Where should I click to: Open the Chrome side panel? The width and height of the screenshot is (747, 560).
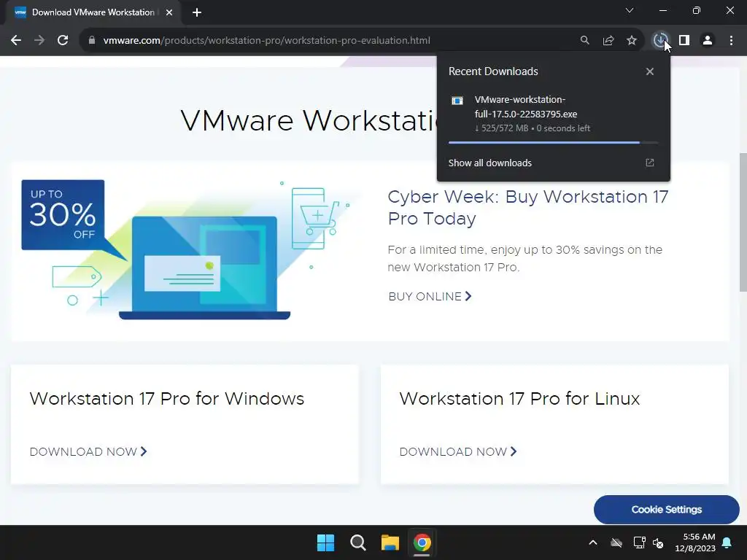pos(684,41)
